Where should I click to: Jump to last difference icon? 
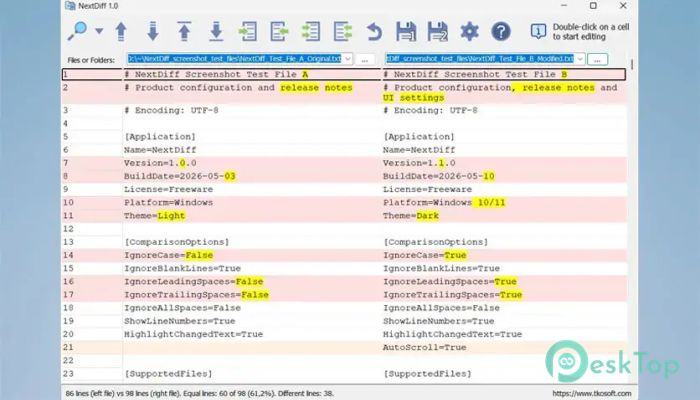(x=216, y=32)
